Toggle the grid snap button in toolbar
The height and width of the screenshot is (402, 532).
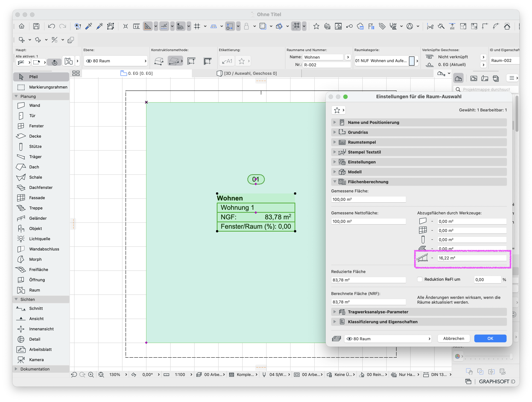(197, 26)
